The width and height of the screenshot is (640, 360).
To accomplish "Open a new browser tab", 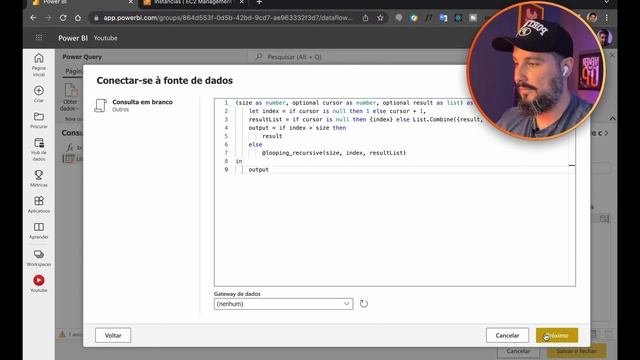I will (259, 2).
